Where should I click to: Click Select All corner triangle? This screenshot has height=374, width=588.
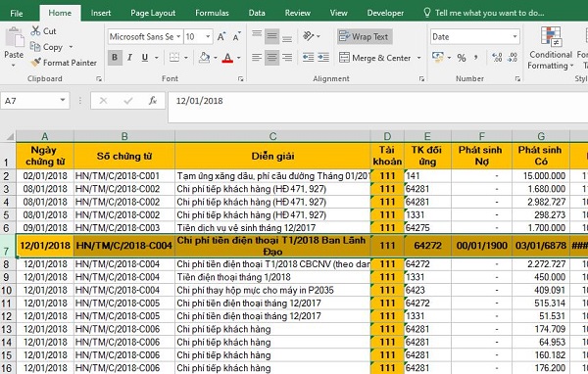(x=11, y=136)
